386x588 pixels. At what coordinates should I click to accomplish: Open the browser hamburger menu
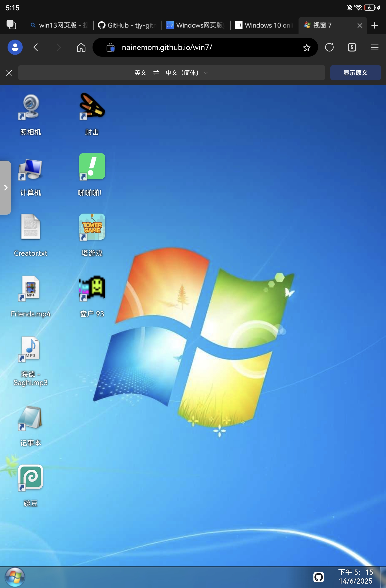pos(374,47)
